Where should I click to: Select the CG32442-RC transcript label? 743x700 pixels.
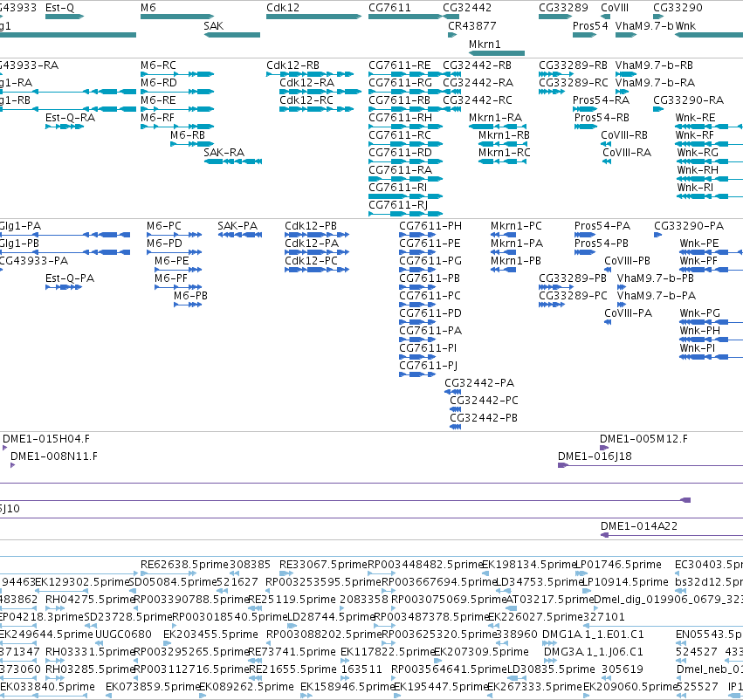pyautogui.click(x=478, y=100)
